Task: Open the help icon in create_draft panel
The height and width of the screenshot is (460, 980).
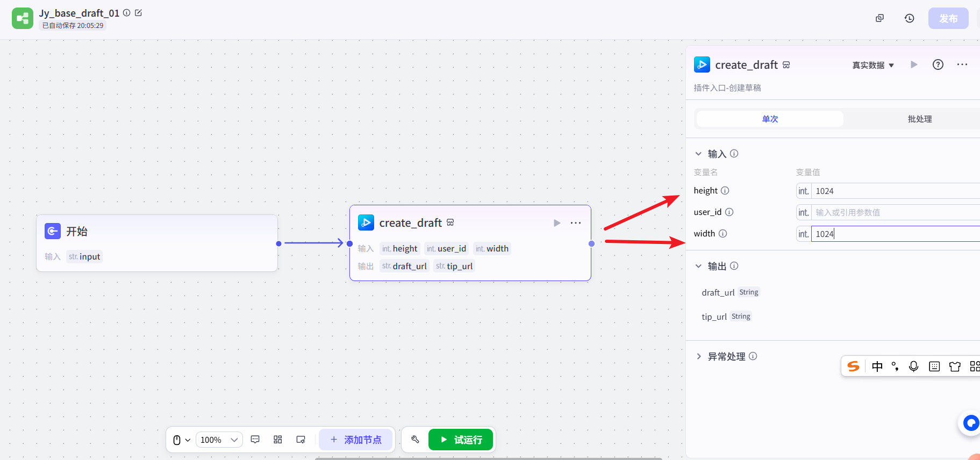Action: 938,64
